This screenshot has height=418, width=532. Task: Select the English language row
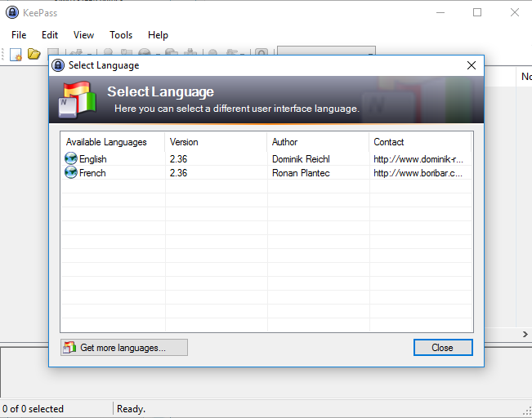tap(266, 159)
